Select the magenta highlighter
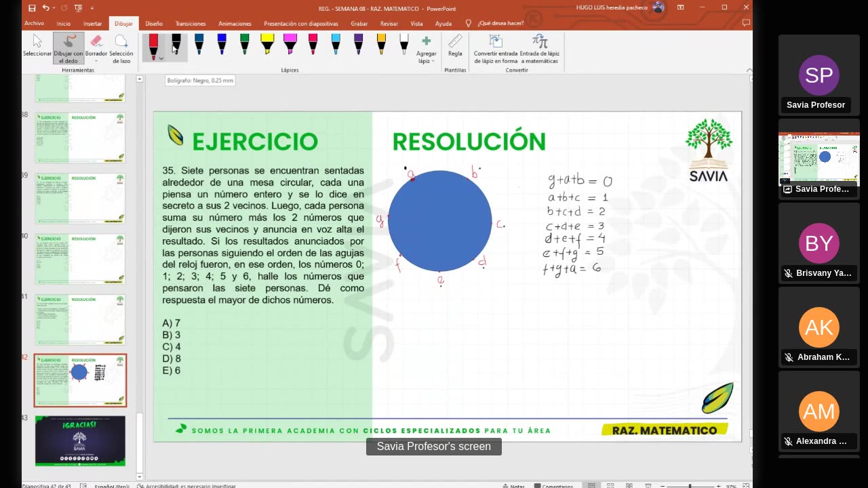Screen dimensions: 868x488 click(290, 44)
